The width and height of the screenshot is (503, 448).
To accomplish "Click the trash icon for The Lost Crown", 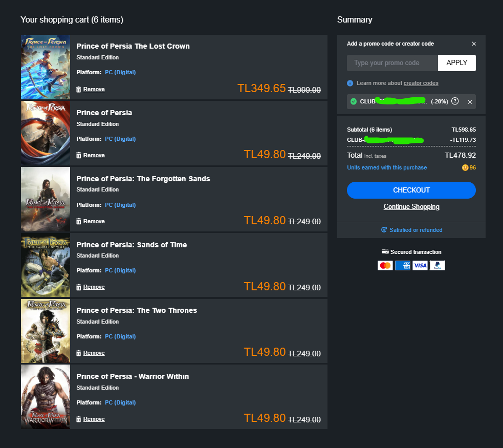I will pos(79,90).
